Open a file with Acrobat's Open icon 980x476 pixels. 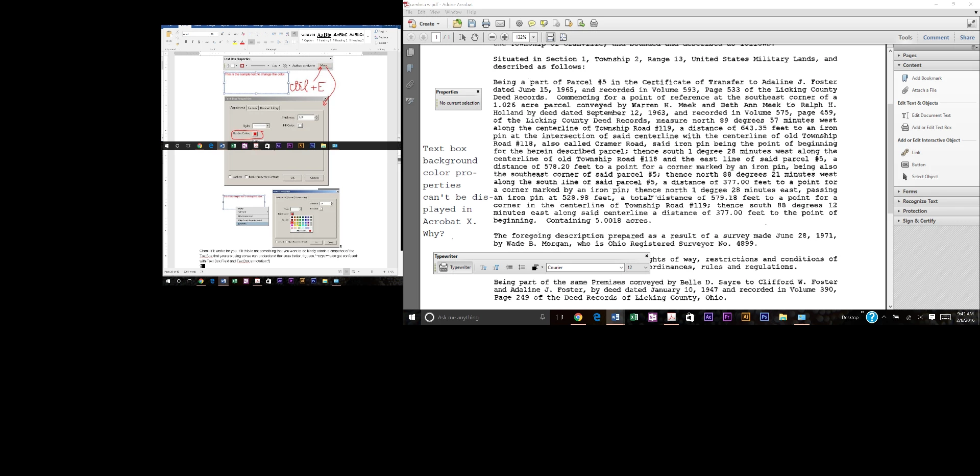tap(457, 23)
